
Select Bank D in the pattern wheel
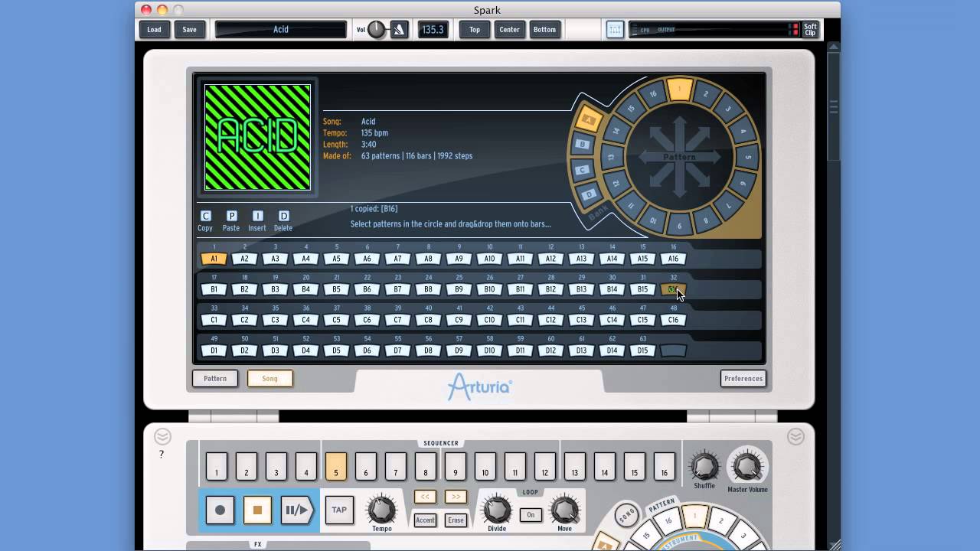(589, 194)
